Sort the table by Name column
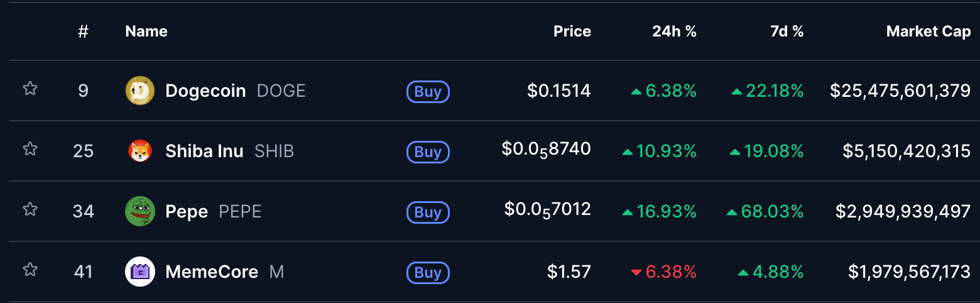980x303 pixels. pyautogui.click(x=146, y=31)
